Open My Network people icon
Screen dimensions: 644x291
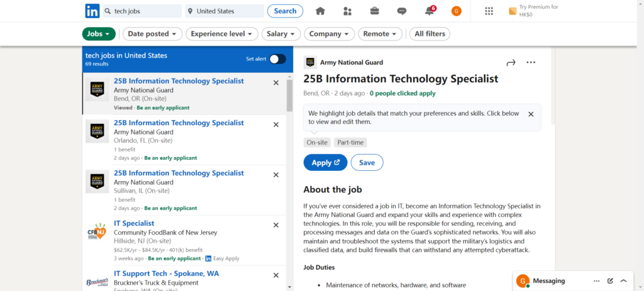347,11
